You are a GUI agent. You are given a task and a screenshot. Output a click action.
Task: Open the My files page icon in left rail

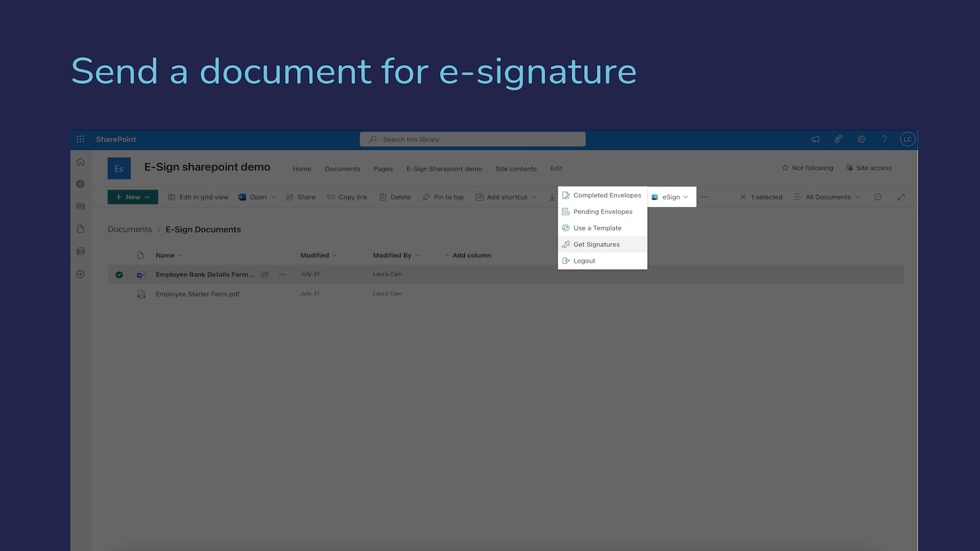(x=80, y=229)
